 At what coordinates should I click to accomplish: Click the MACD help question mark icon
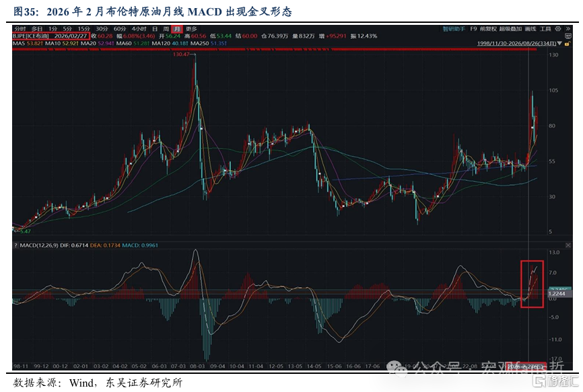15,245
